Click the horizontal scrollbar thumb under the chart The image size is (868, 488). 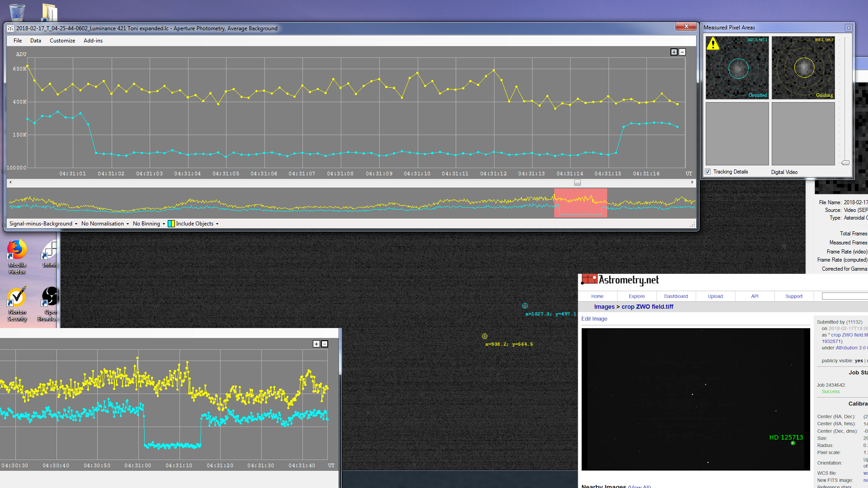click(x=577, y=183)
